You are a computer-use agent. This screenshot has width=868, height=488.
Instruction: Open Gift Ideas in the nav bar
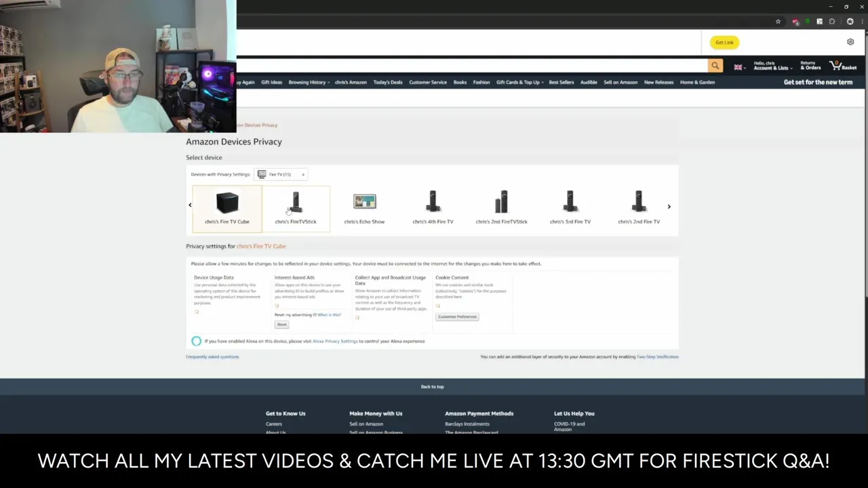pyautogui.click(x=271, y=83)
